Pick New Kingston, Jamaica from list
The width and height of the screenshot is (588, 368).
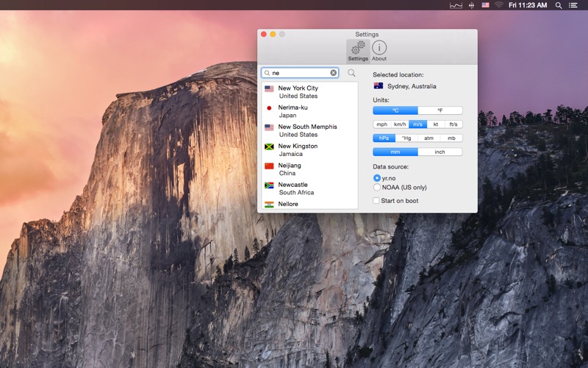click(x=298, y=149)
